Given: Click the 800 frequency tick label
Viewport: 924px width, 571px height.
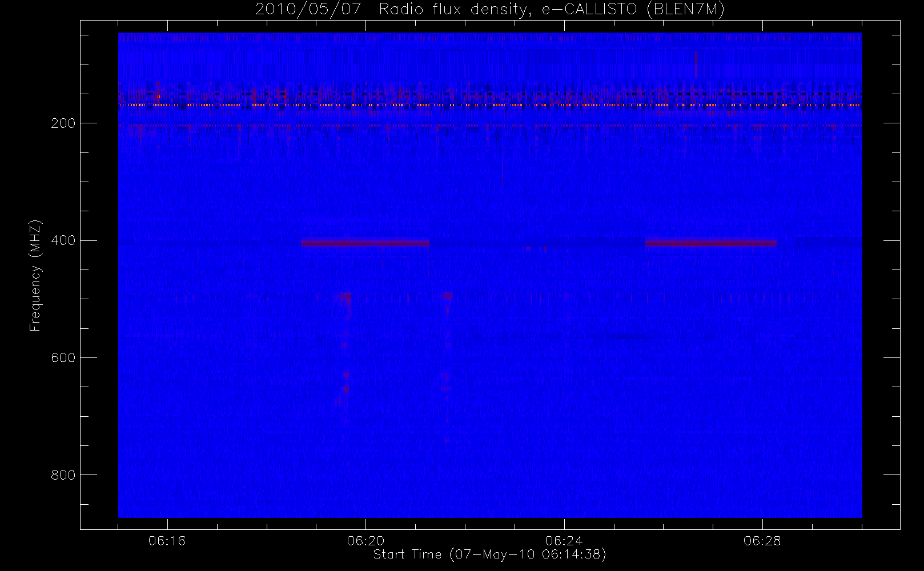Looking at the screenshot, I should click(63, 475).
